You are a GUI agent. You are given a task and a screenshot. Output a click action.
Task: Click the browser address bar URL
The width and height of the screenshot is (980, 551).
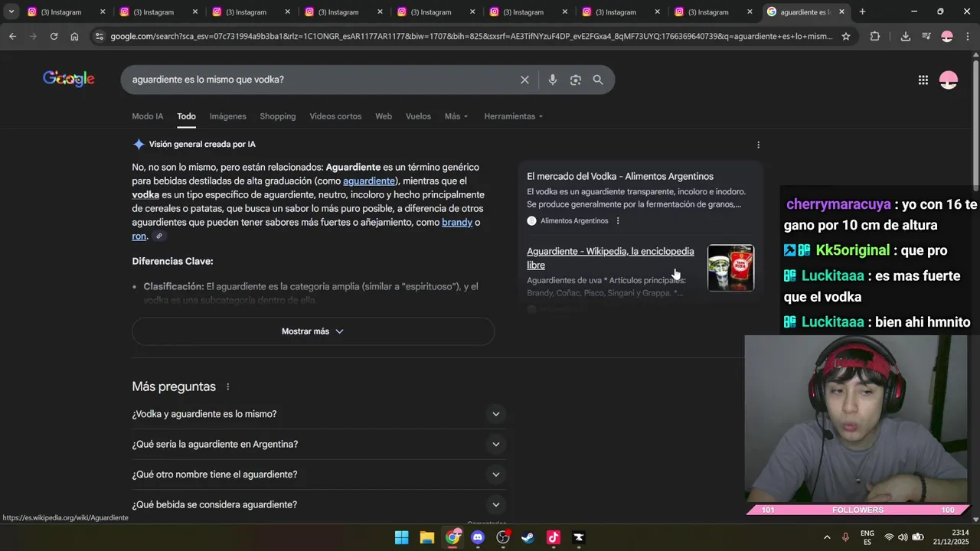[471, 36]
